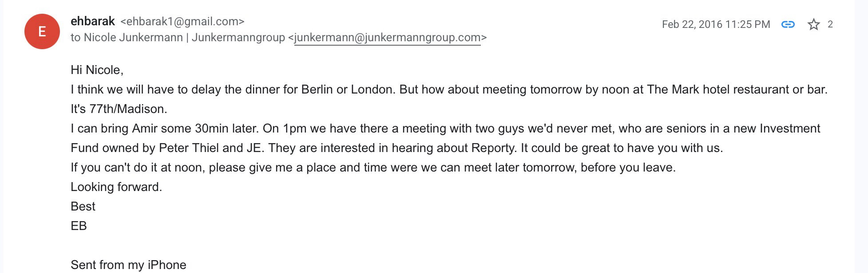Click the word "Best" in the sign-off

pos(83,207)
